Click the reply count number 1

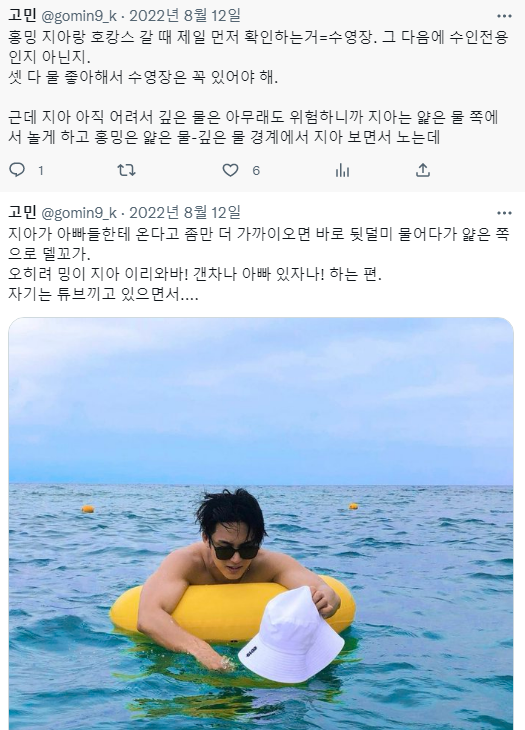point(41,171)
